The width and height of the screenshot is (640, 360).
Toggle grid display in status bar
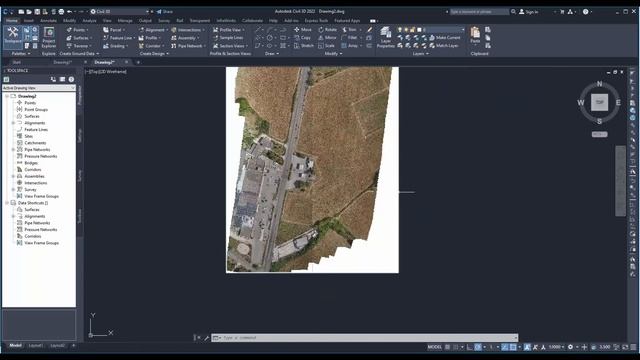tap(448, 347)
